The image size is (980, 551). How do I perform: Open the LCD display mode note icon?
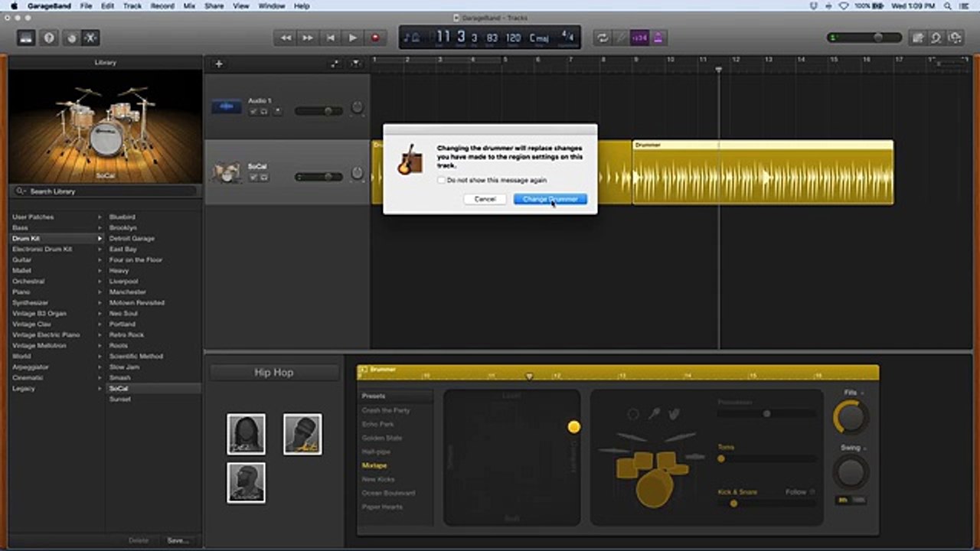coord(412,37)
